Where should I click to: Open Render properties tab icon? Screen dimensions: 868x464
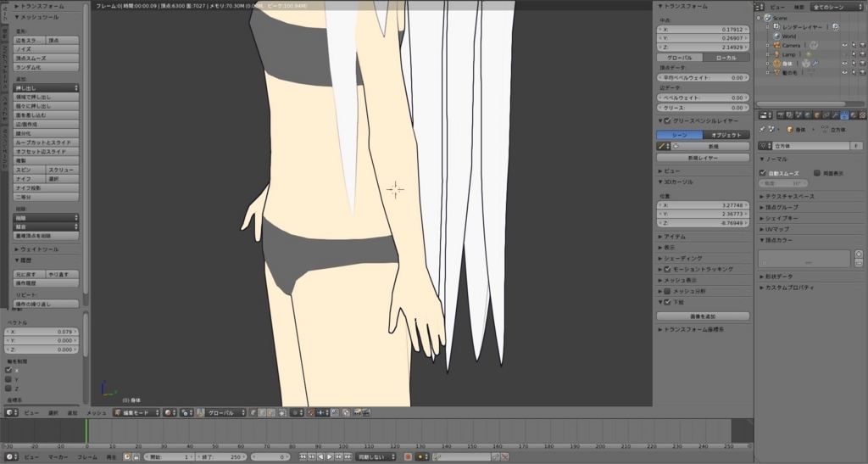point(781,115)
